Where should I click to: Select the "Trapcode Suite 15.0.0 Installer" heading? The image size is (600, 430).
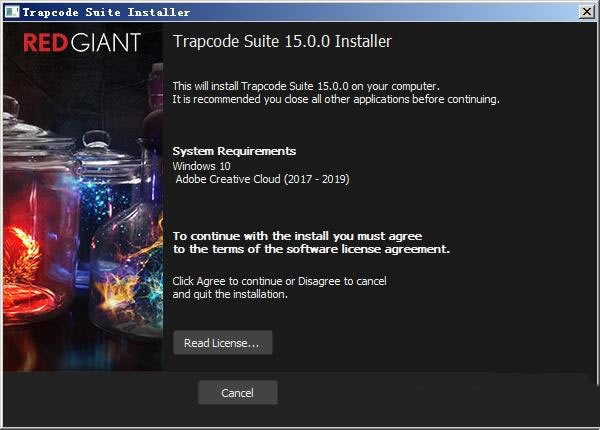click(282, 41)
